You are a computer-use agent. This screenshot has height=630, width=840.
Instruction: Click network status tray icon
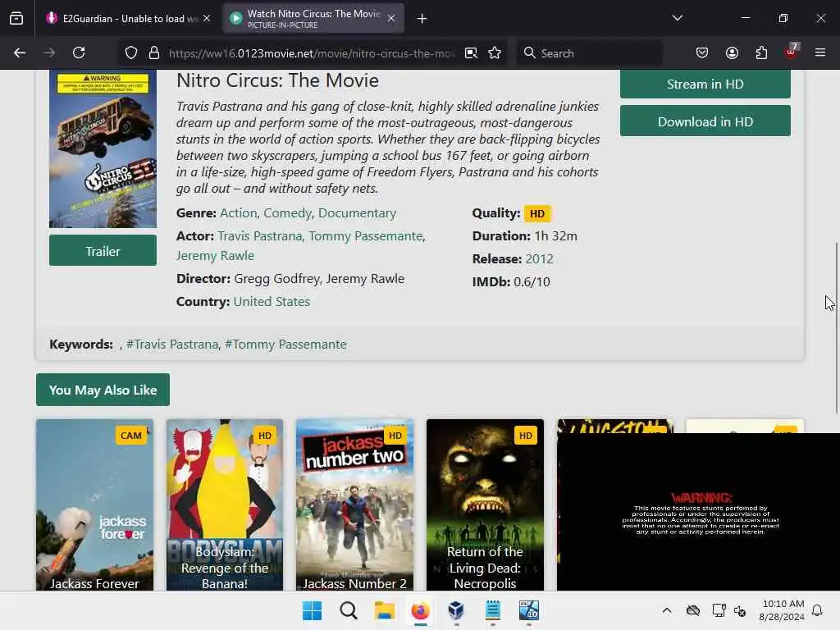719,610
